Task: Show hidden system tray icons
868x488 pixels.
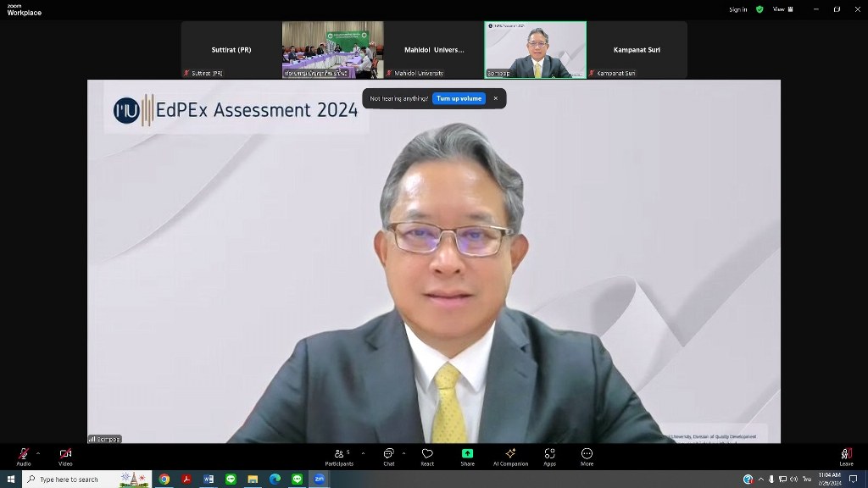Action: [x=761, y=480]
